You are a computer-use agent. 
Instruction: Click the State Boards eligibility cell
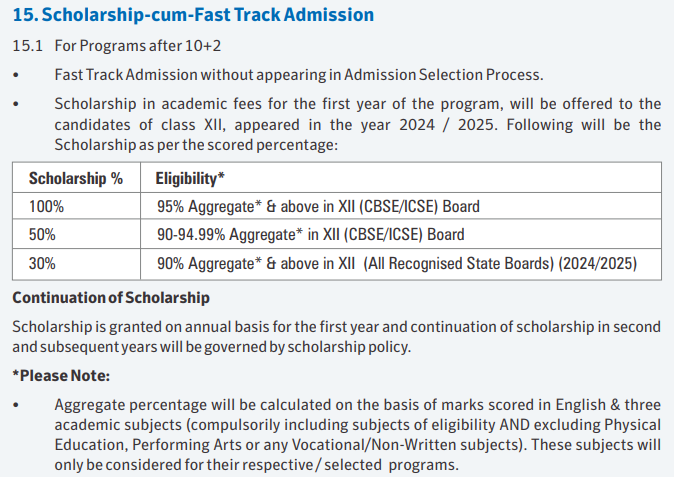396,265
